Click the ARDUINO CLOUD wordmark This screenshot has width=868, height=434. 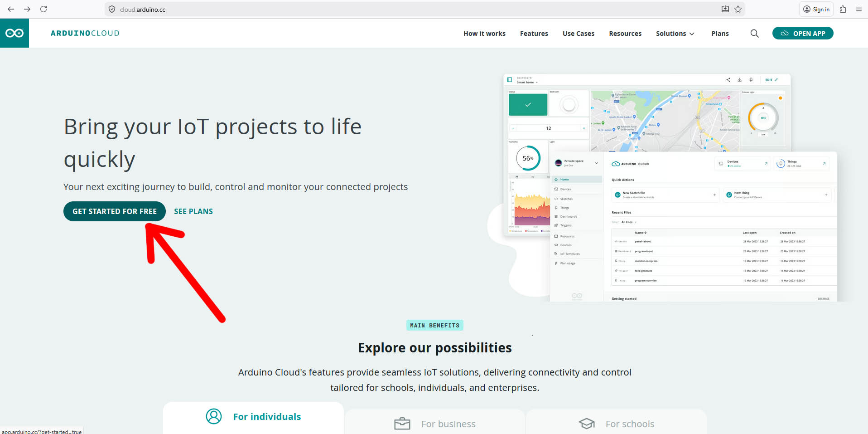coord(85,33)
